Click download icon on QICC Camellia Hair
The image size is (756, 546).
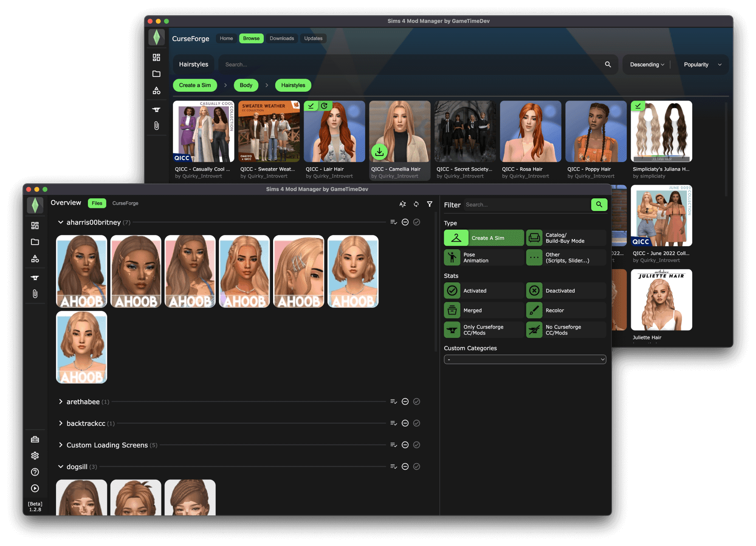379,152
